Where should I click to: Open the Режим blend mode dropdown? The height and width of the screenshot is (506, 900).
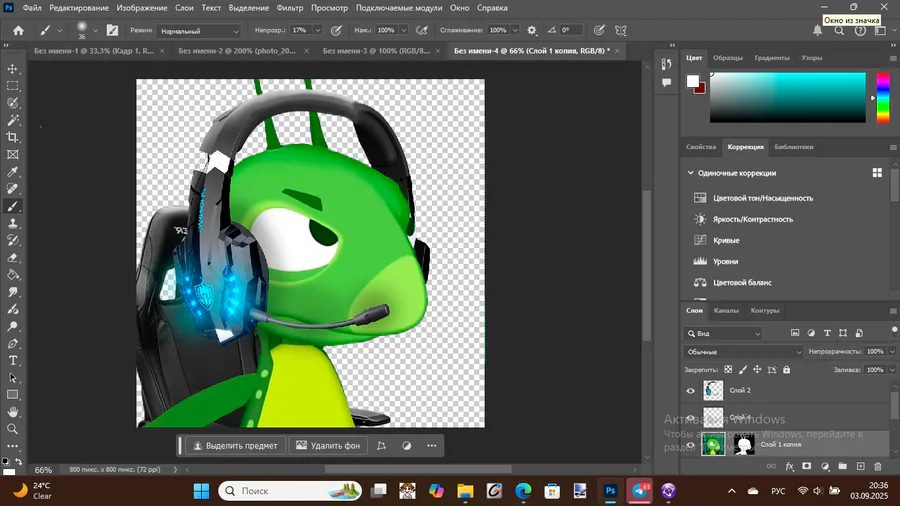pos(199,31)
